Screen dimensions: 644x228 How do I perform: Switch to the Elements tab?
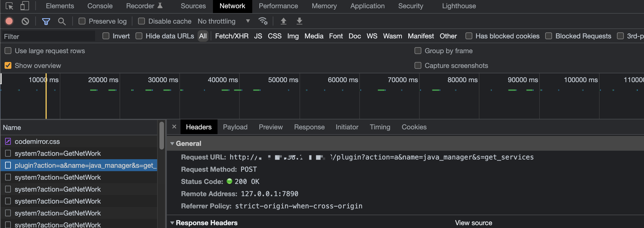coord(60,6)
